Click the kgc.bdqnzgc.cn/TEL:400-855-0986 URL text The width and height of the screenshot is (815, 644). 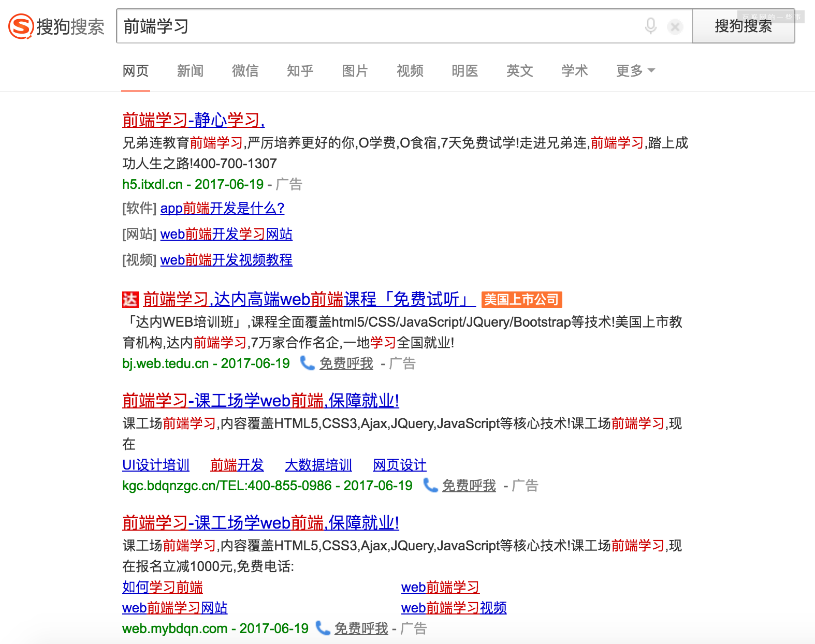point(227,486)
